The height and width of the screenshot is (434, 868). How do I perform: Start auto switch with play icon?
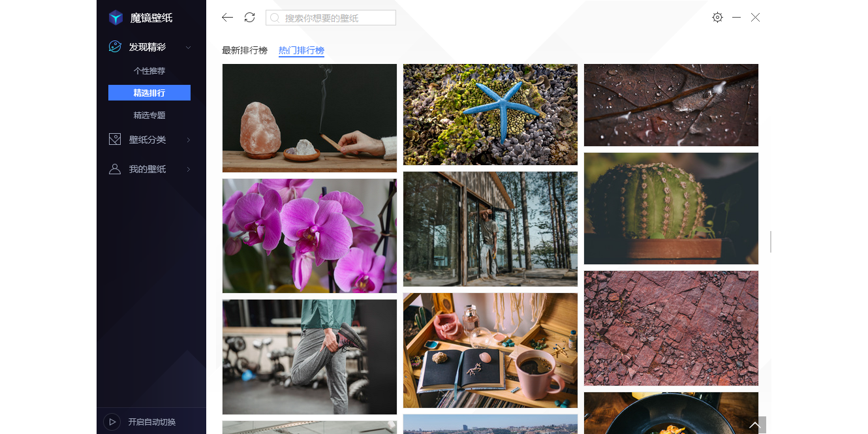click(112, 422)
